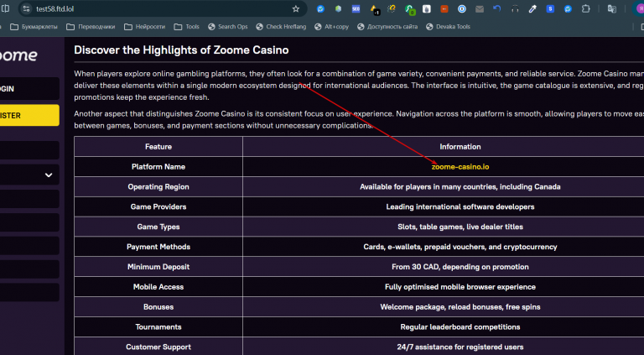Select the 'Payment Methods' cell
644x355 pixels.
click(158, 247)
